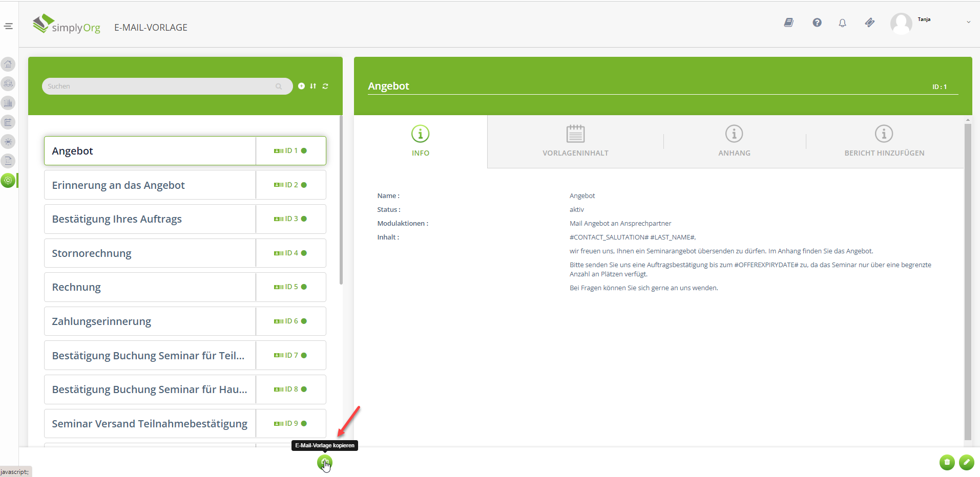The width and height of the screenshot is (980, 477).
Task: Edit the template with pencil icon
Action: 966,462
